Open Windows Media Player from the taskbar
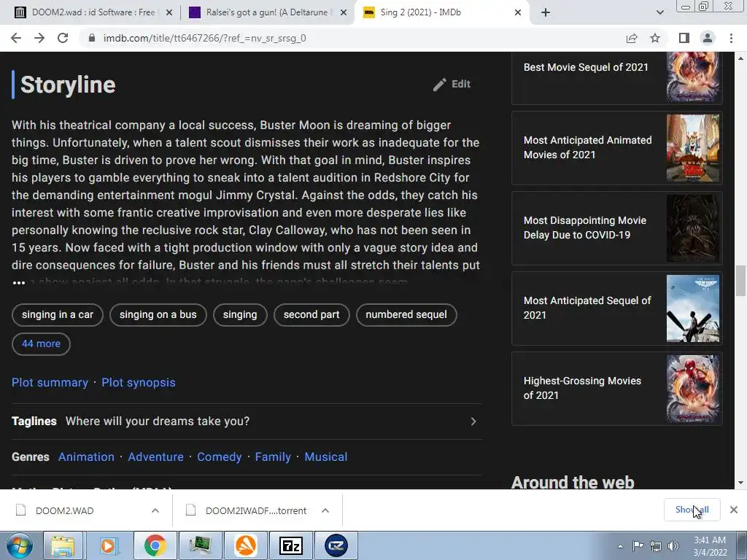The height and width of the screenshot is (560, 747). tap(108, 545)
